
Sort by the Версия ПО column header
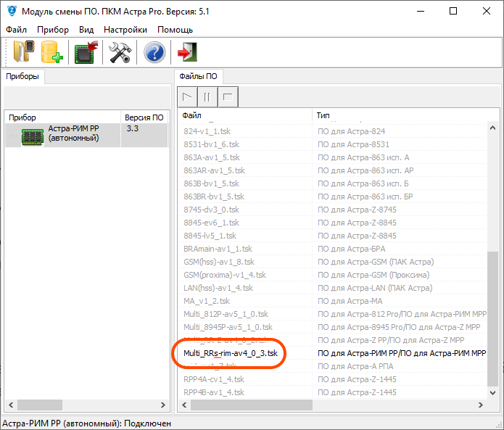[x=144, y=117]
